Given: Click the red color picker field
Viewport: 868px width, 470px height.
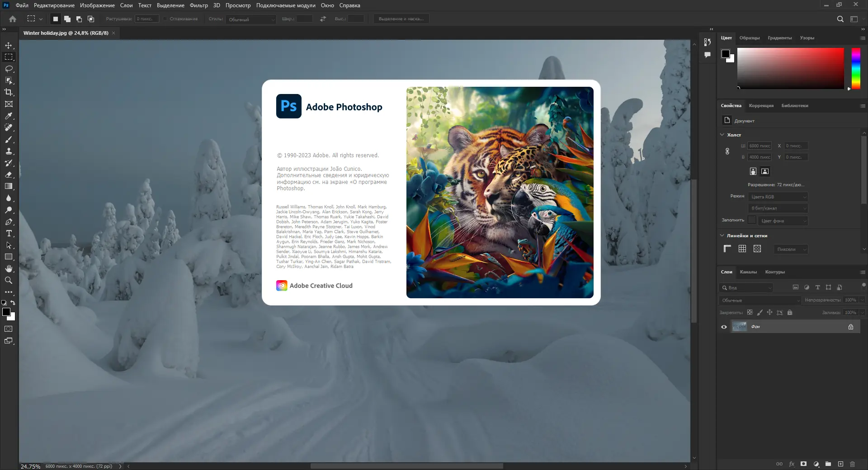Looking at the screenshot, I should pyautogui.click(x=790, y=68).
